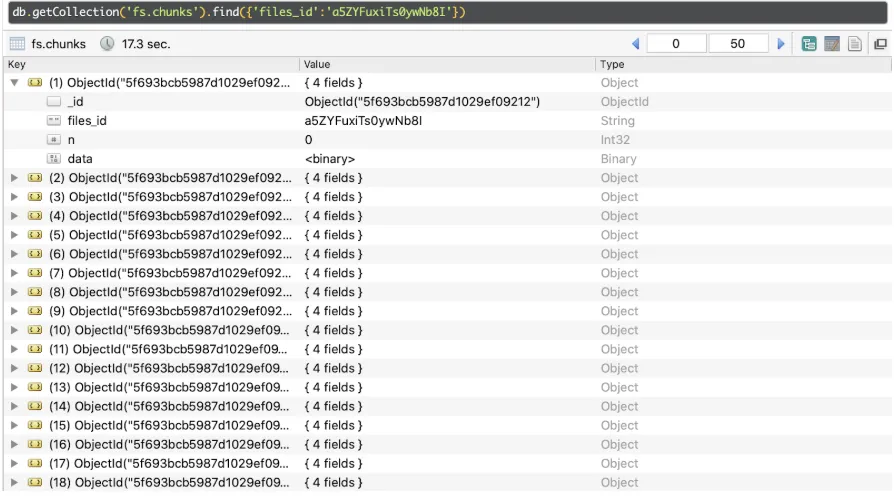Click the Binary type cell

tap(619, 159)
